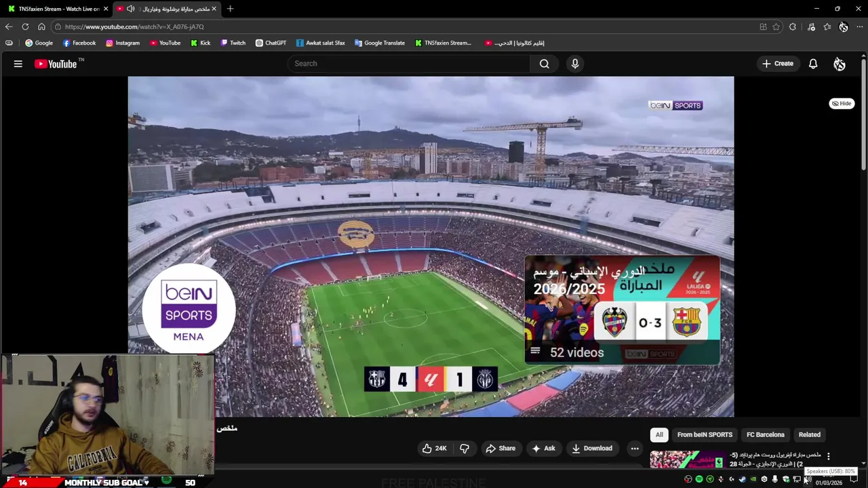
Task: Open browser profile avatar
Action: (x=844, y=26)
